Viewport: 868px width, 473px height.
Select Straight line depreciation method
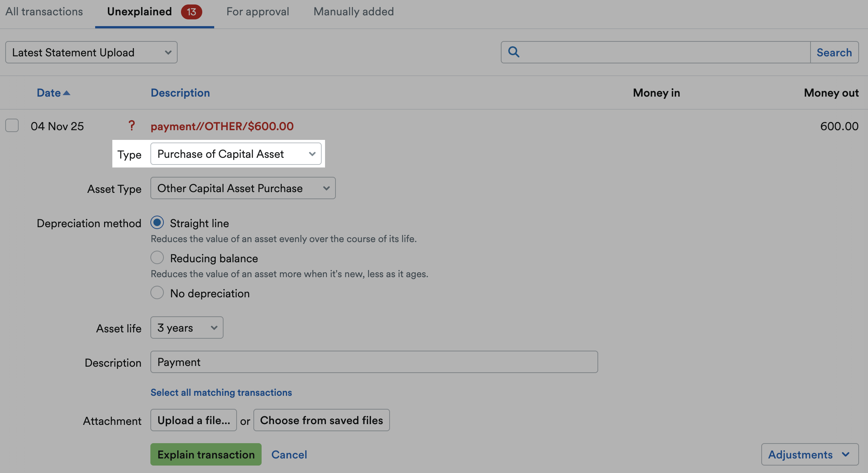(157, 223)
